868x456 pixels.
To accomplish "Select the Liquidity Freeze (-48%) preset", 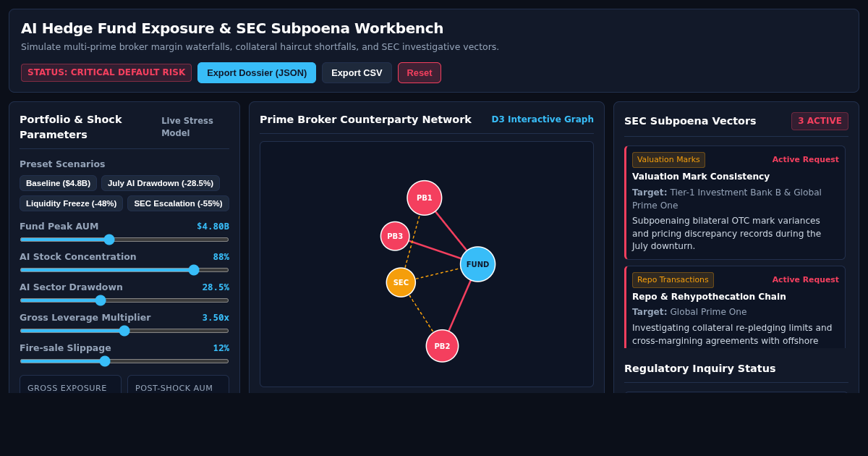I will 71,203.
